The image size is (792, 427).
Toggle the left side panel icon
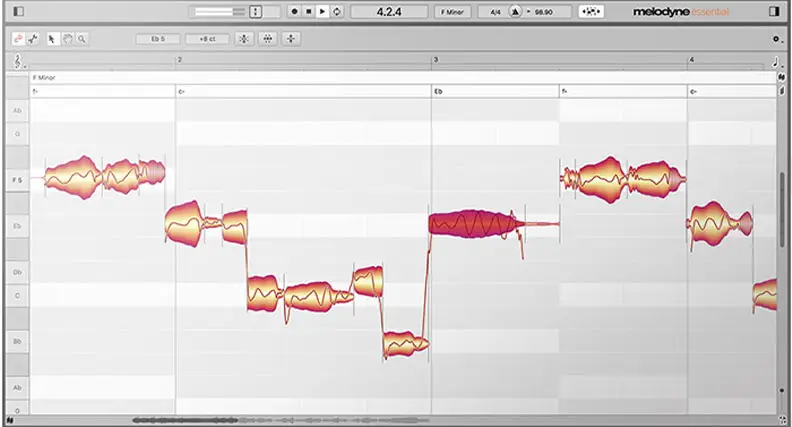click(x=19, y=11)
